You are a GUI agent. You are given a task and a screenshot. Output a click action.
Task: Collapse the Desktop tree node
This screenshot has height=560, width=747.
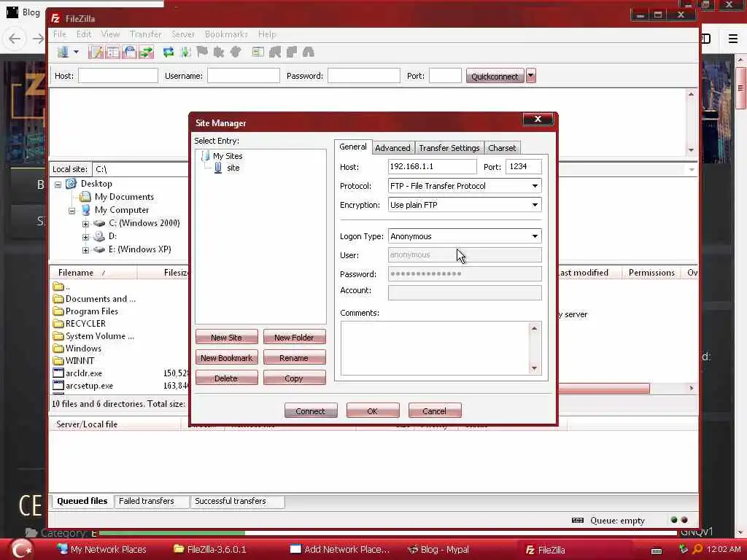58,184
